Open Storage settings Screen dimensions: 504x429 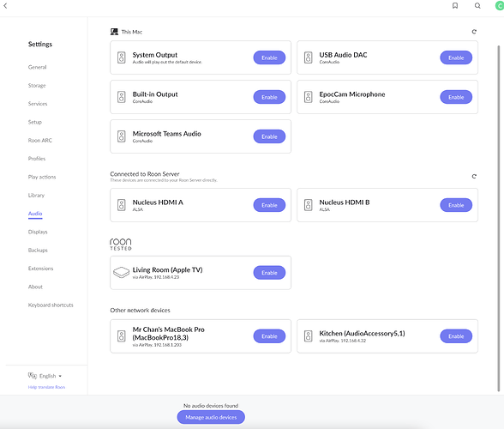[37, 85]
